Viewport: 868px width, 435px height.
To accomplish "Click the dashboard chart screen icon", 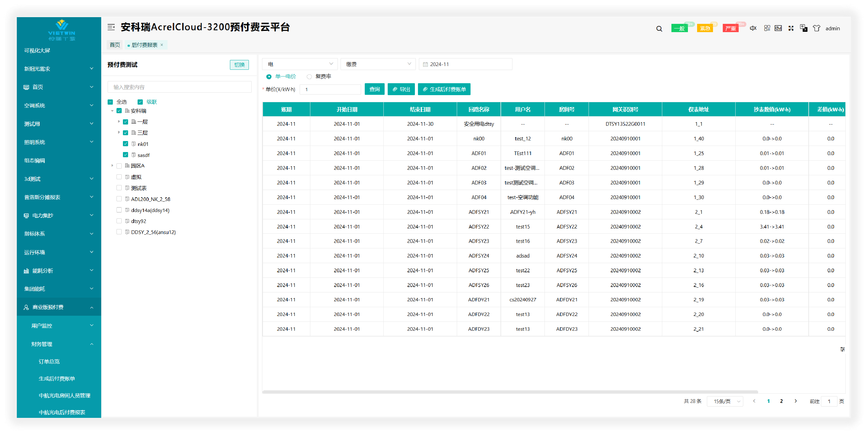I will click(778, 28).
